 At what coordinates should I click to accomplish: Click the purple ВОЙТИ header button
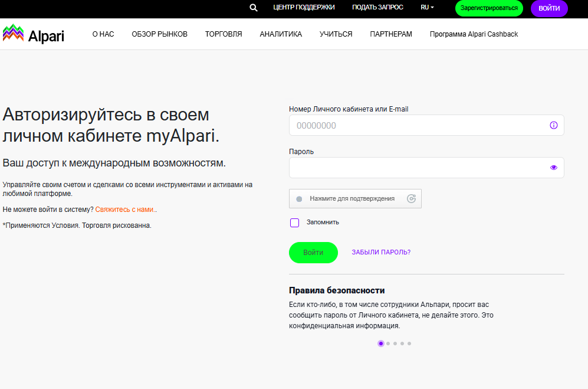pyautogui.click(x=549, y=8)
